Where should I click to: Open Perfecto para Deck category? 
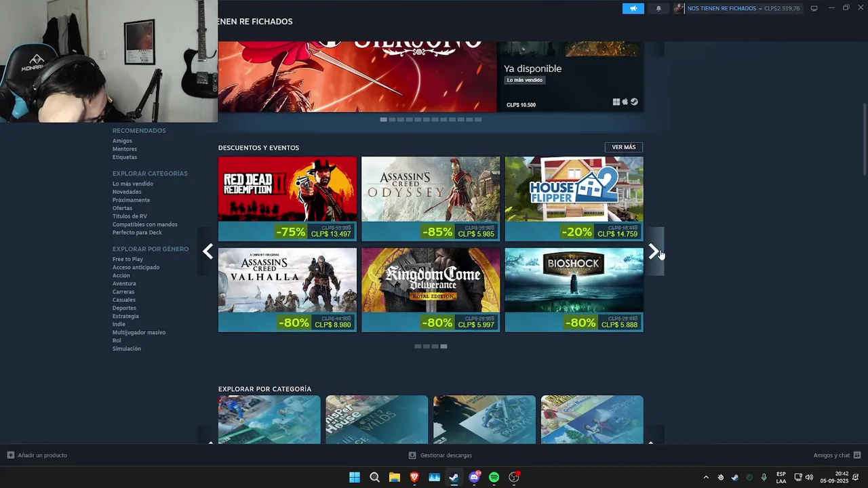pos(137,232)
